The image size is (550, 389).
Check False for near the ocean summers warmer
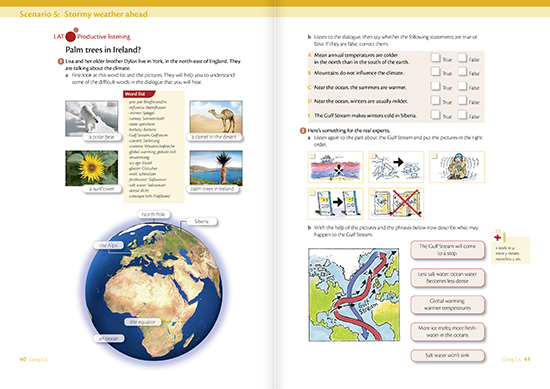(462, 86)
